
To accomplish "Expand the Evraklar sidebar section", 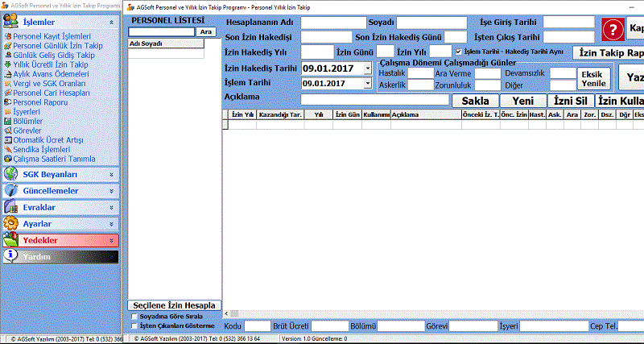I will [60, 207].
